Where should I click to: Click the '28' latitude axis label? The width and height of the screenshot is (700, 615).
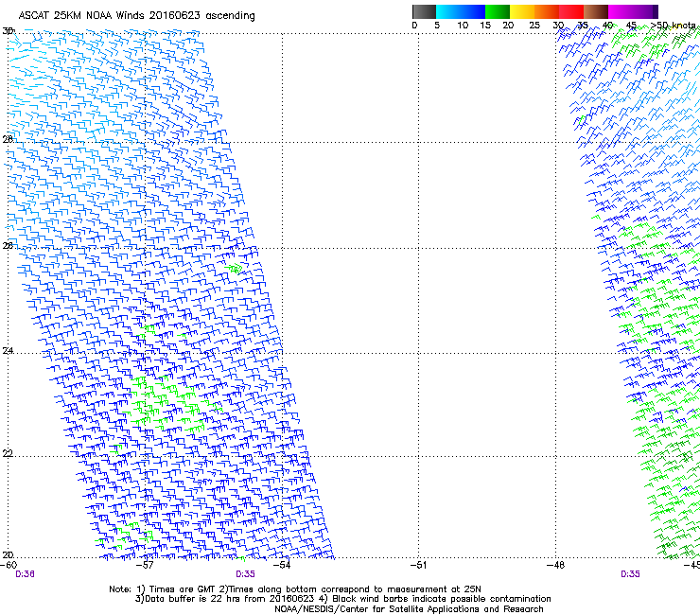click(8, 139)
